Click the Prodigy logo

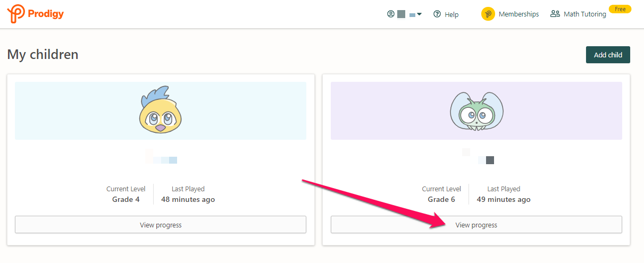[35, 13]
